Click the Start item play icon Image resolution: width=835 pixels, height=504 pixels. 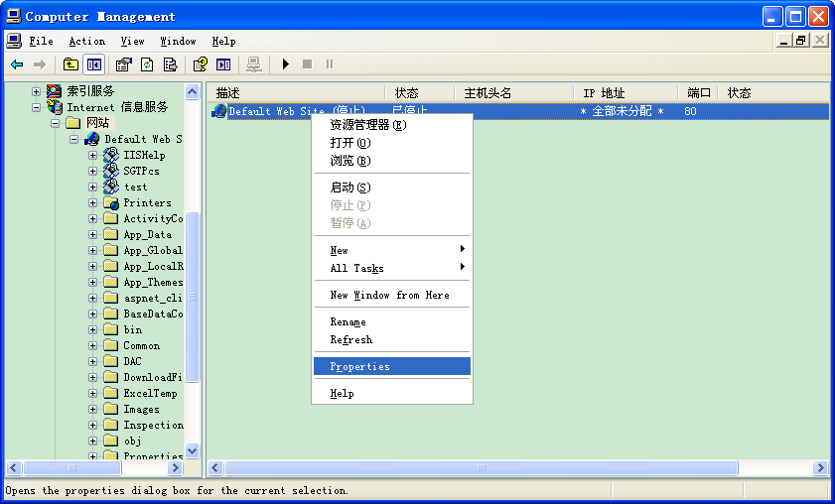click(x=285, y=64)
